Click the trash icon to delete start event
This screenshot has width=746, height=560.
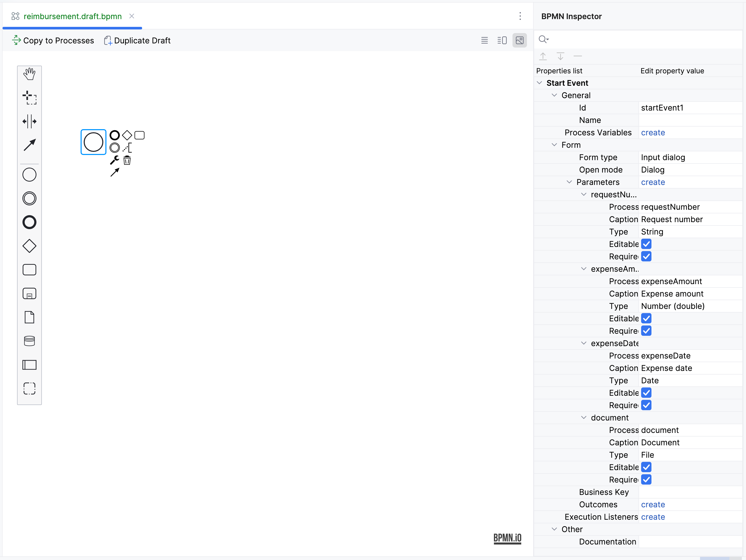click(x=127, y=160)
